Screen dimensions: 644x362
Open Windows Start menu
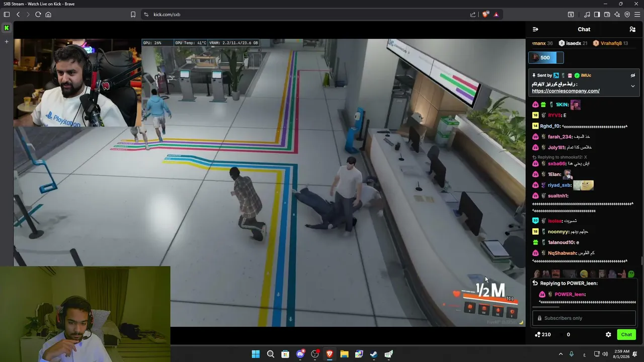click(256, 354)
